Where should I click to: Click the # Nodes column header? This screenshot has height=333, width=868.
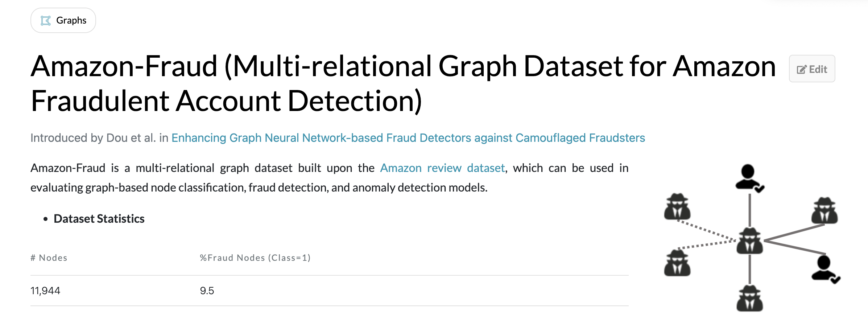49,258
